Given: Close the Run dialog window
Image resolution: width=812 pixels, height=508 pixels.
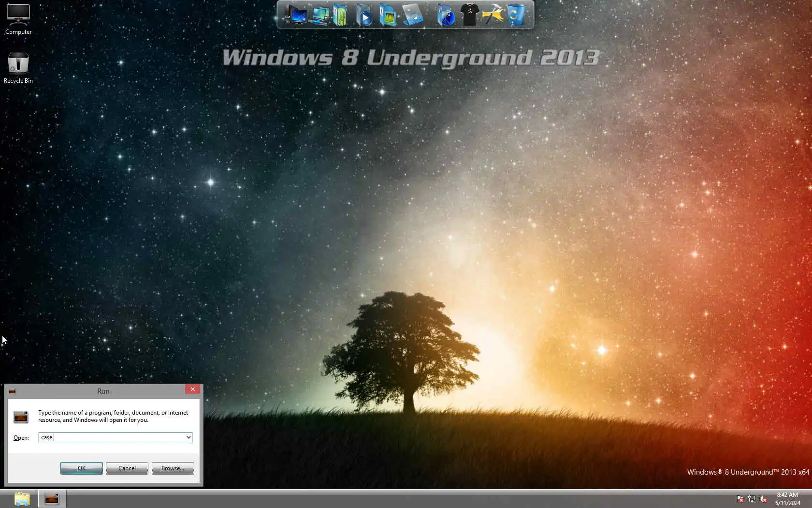Looking at the screenshot, I should (192, 389).
